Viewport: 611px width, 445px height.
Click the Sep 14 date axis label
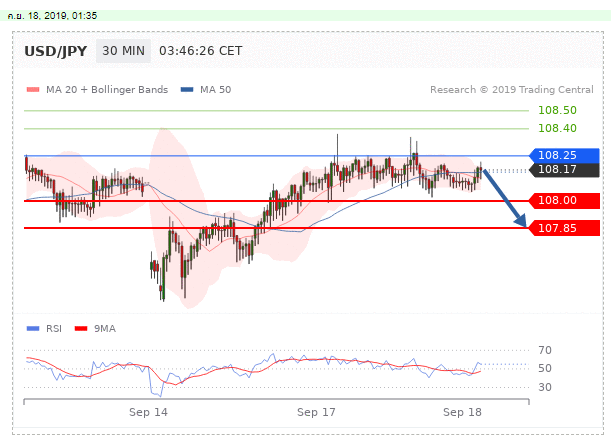pyautogui.click(x=148, y=412)
